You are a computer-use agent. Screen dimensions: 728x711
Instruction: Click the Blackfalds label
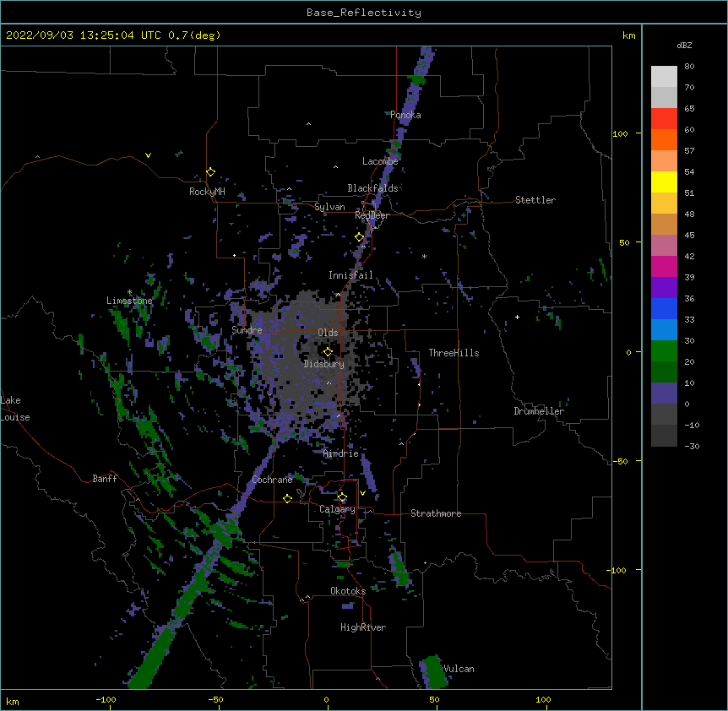(x=372, y=188)
